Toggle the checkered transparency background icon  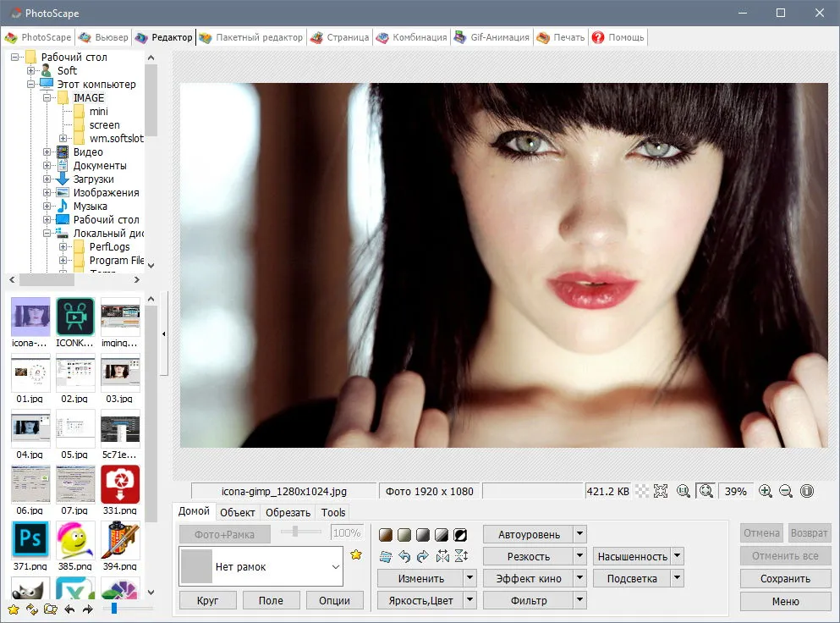click(x=641, y=491)
